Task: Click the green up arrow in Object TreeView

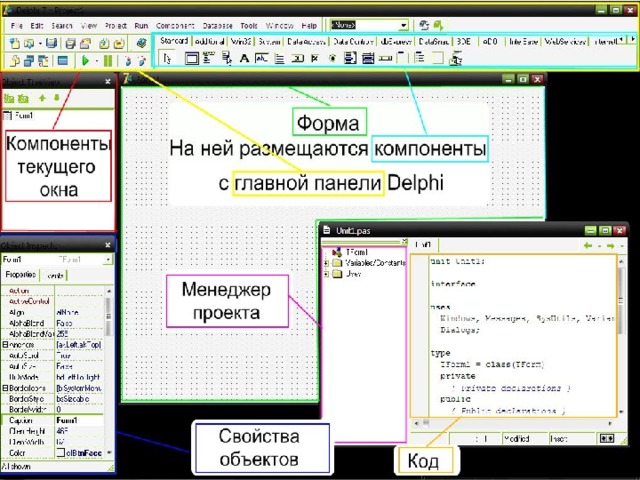Action: point(41,99)
